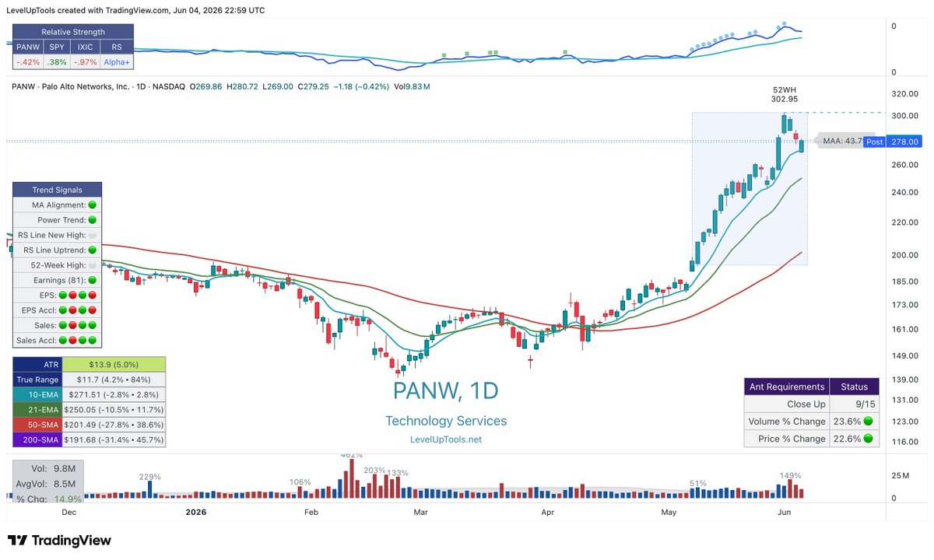Click the green Earnings (81) status dot
This screenshot has width=934, height=560.
[93, 280]
